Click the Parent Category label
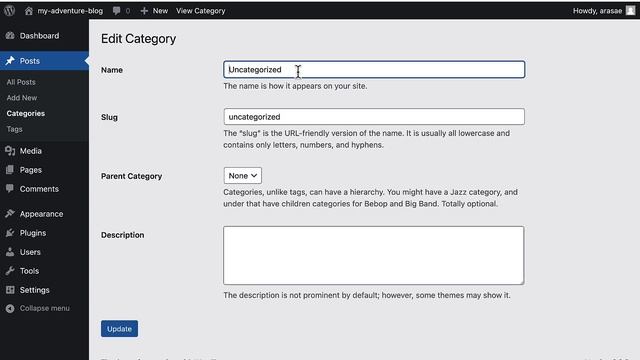The width and height of the screenshot is (640, 360). point(131,176)
